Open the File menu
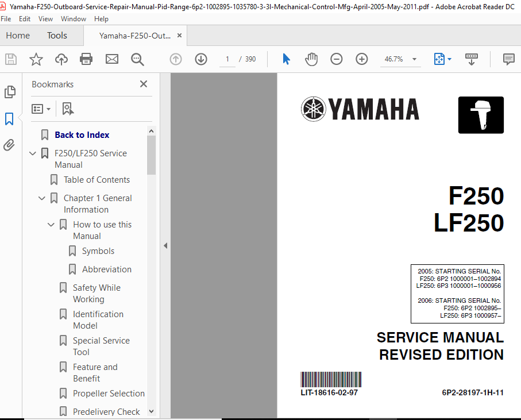 6,19
